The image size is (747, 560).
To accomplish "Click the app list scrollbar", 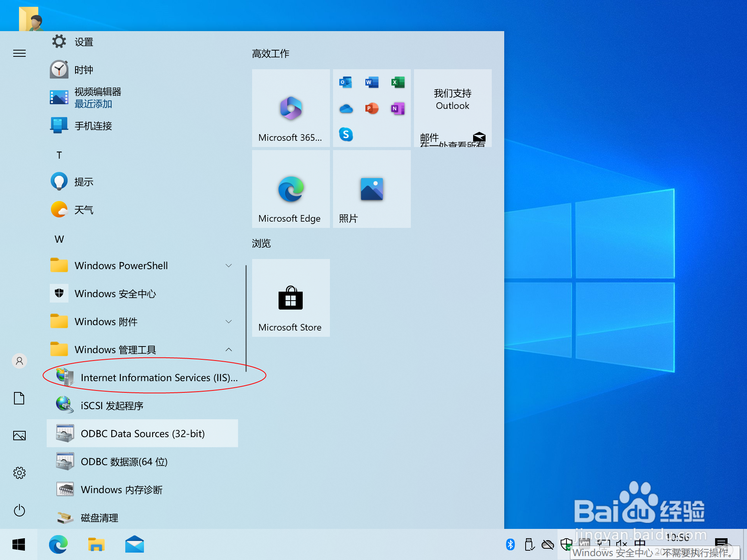I will (x=246, y=318).
